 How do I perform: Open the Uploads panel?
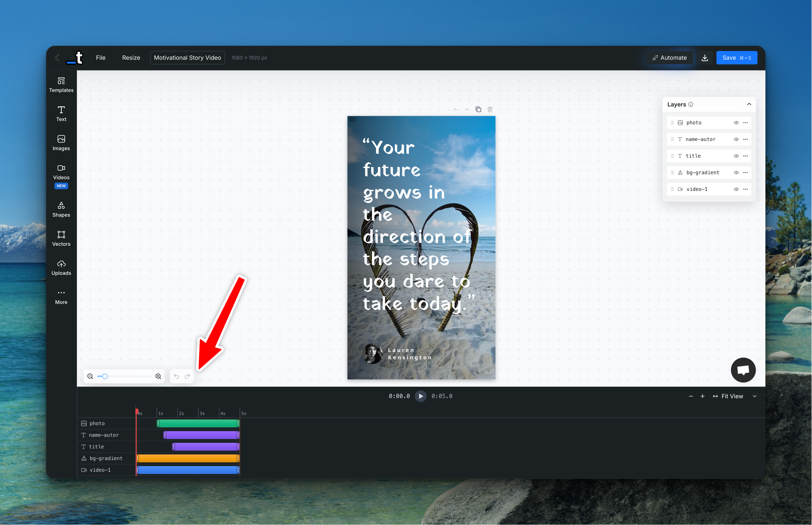point(61,267)
